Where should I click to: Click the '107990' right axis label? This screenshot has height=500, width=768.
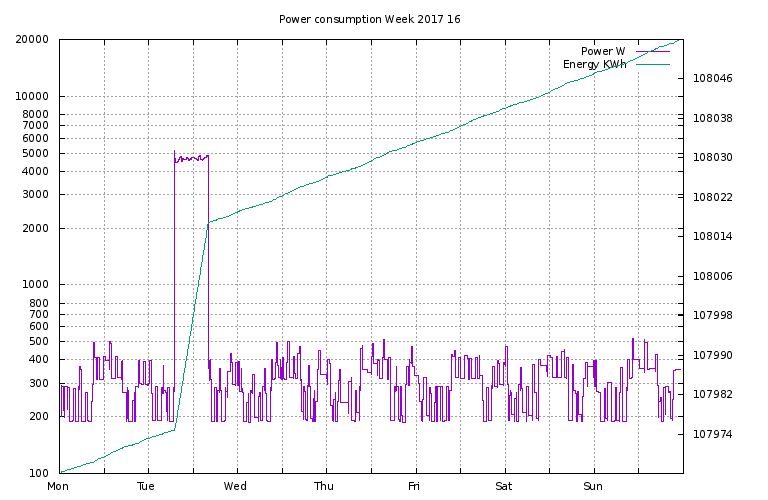point(713,355)
